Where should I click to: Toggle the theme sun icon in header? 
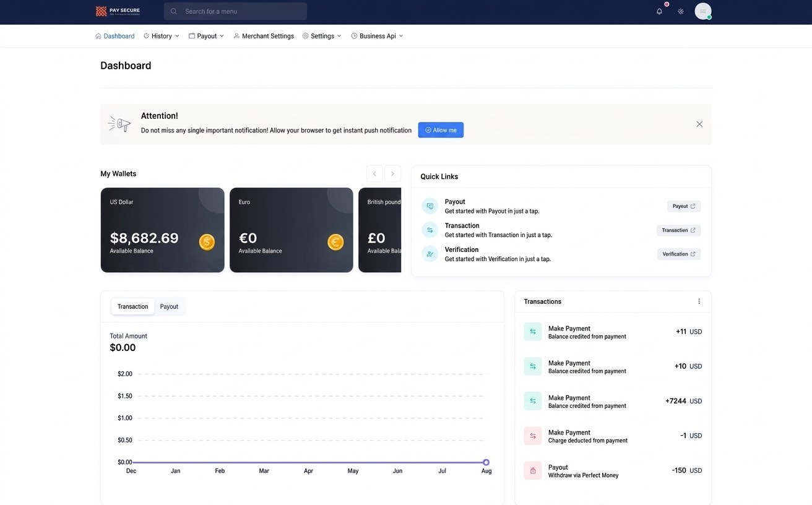[x=681, y=11]
